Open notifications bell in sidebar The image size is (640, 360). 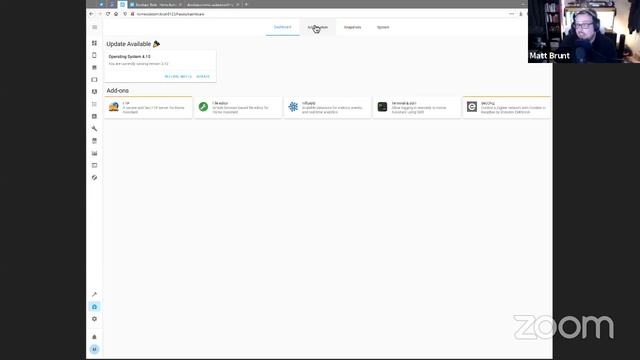pos(94,337)
